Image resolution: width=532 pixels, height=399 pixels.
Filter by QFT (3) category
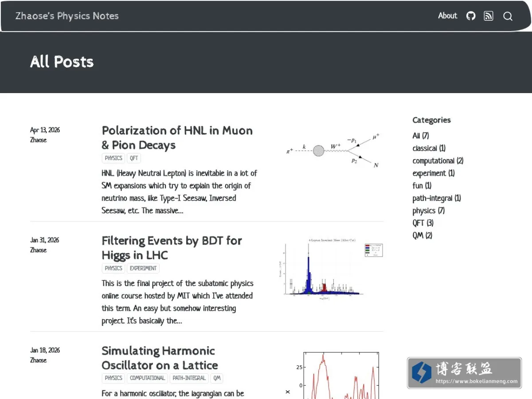tap(423, 223)
